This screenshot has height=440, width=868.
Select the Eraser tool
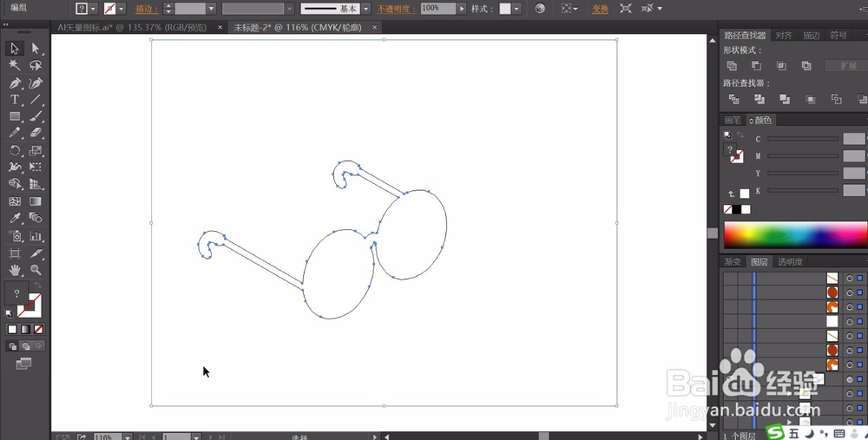click(36, 133)
